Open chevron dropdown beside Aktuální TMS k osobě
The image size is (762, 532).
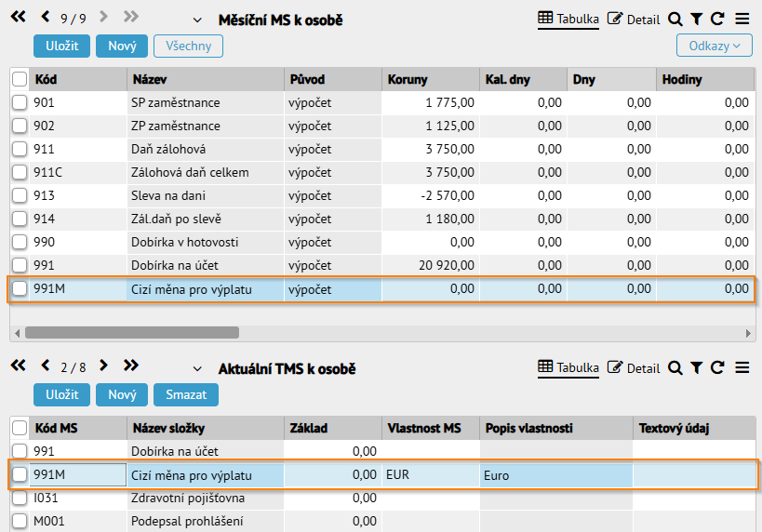tap(197, 369)
